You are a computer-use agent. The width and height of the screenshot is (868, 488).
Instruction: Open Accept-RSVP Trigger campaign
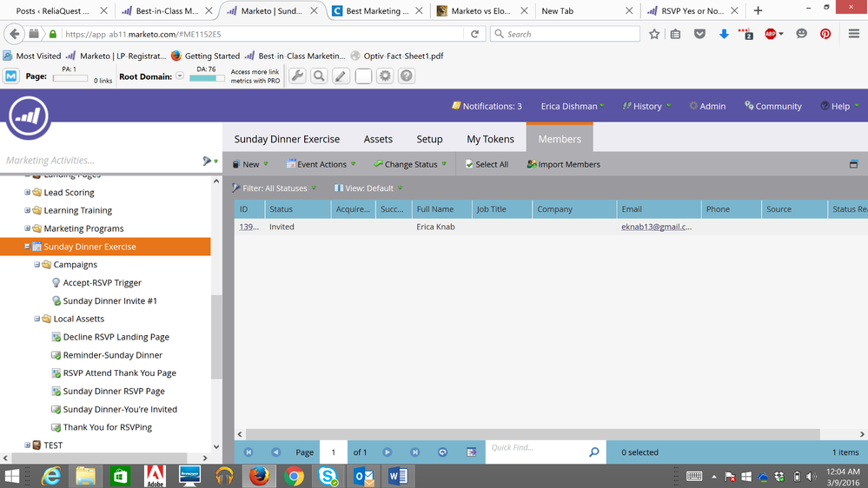(x=102, y=283)
